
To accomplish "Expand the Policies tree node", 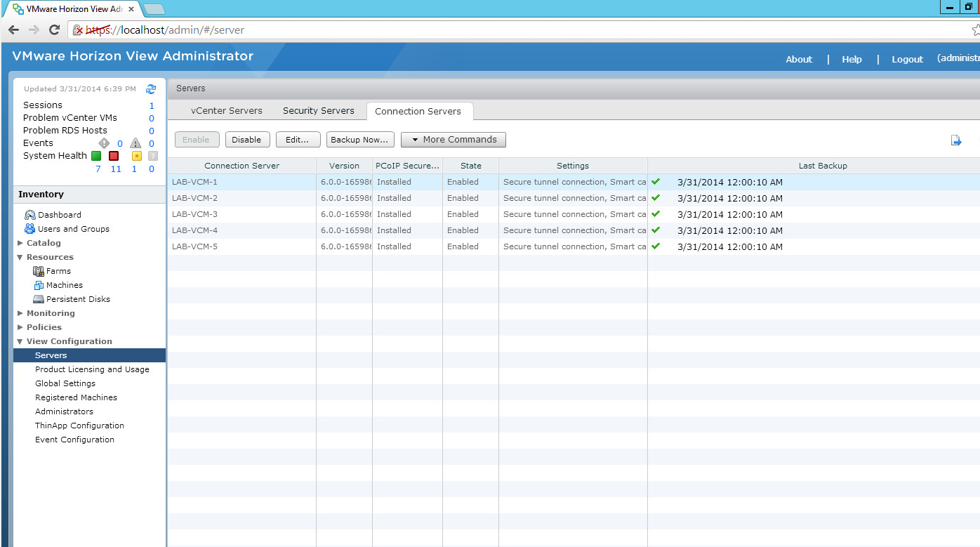I will 20,327.
